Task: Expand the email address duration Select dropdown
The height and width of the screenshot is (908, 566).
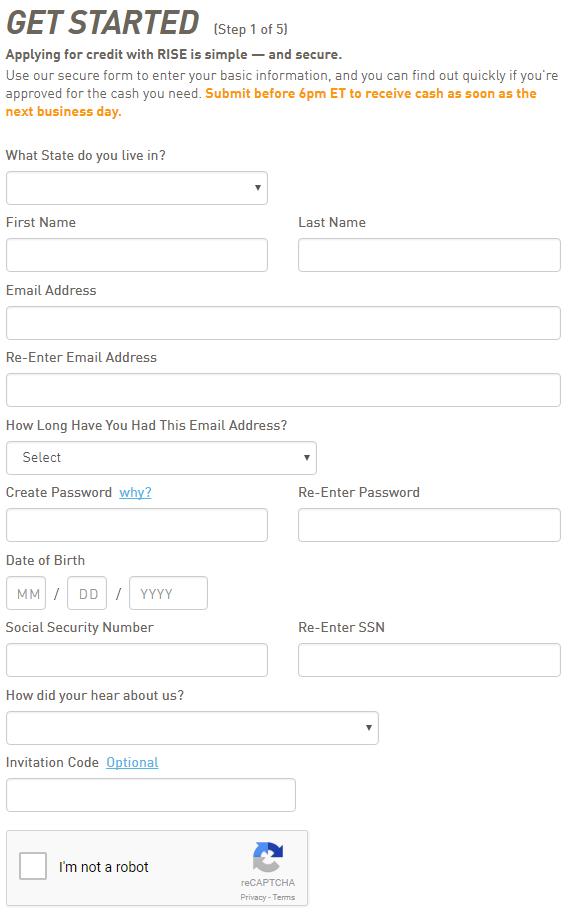Action: point(161,458)
